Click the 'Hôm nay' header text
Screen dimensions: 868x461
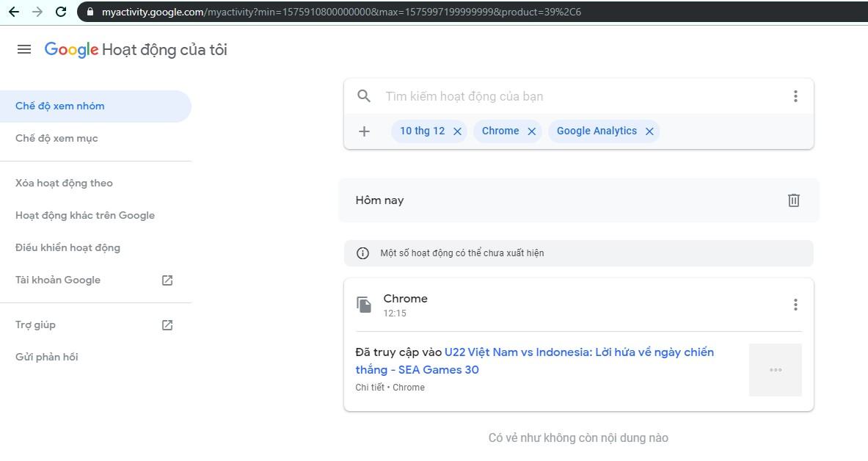coord(380,200)
